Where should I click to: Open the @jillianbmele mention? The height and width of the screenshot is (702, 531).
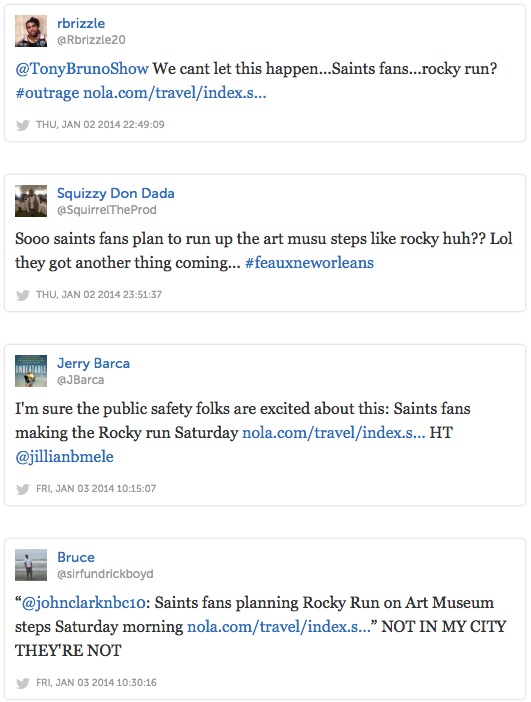(64, 457)
